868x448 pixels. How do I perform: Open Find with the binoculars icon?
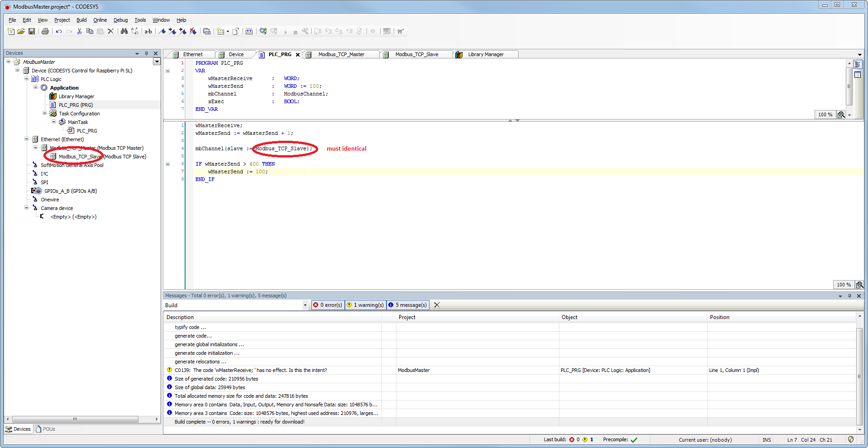coord(124,31)
